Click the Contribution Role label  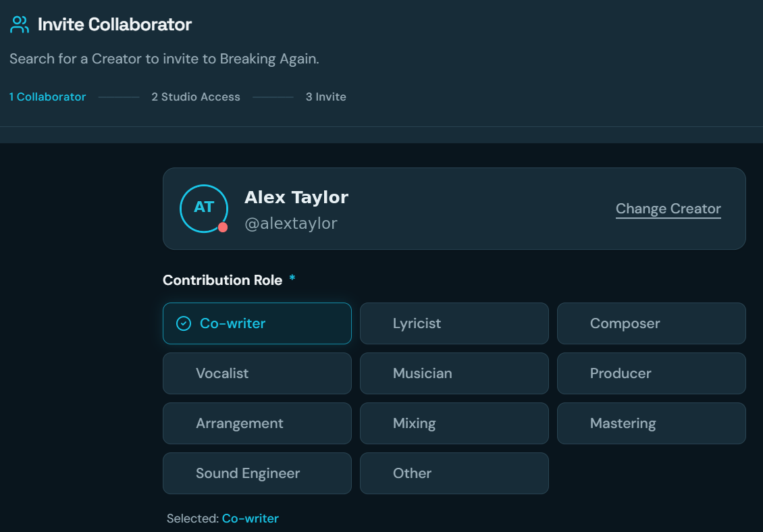222,280
